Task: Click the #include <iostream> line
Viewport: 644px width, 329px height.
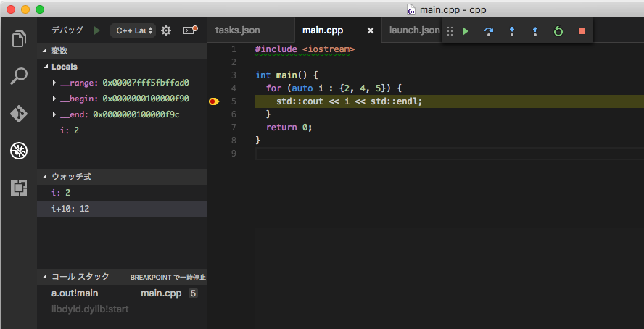Action: (305, 49)
